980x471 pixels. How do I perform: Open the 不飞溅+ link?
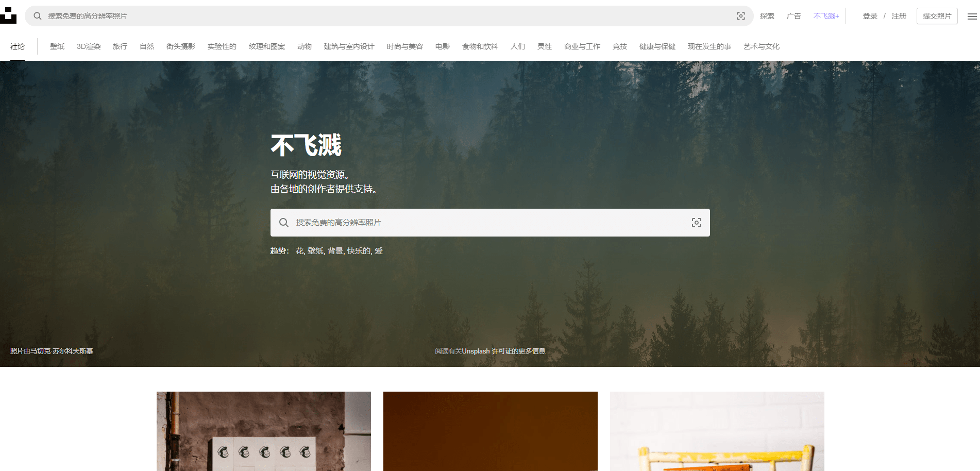click(826, 16)
